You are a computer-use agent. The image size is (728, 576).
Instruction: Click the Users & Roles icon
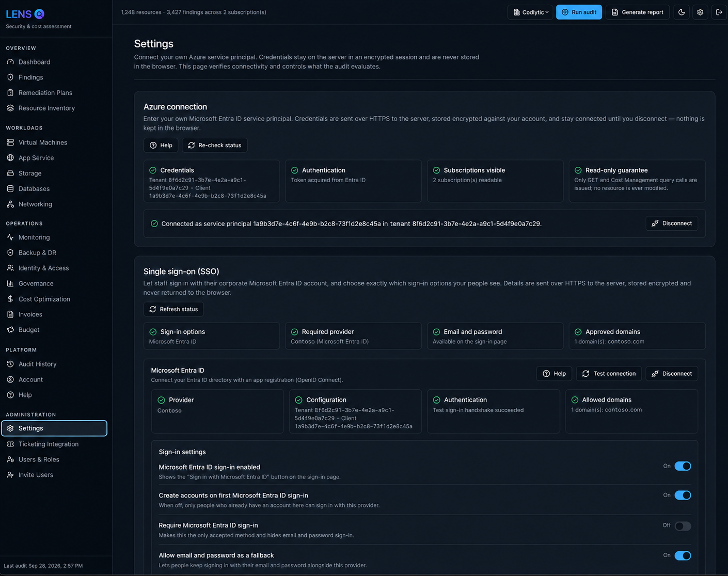click(10, 460)
